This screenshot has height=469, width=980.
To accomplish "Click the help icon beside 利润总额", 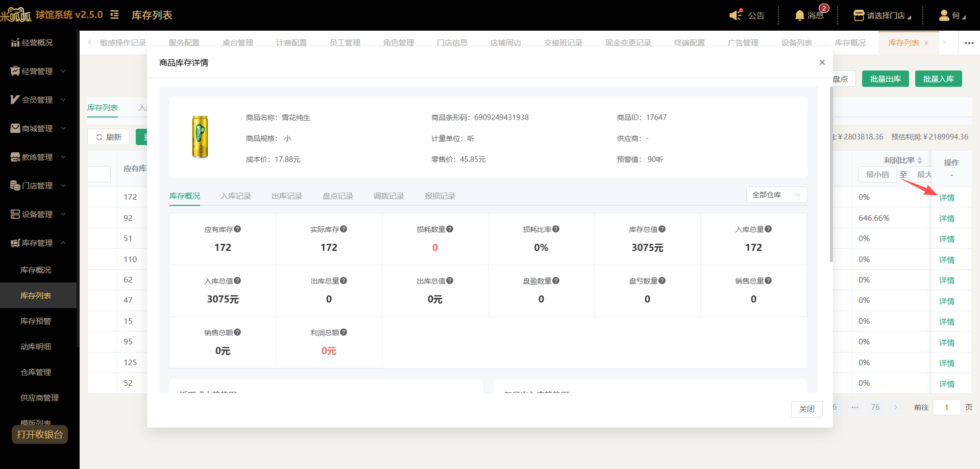I will coord(344,333).
